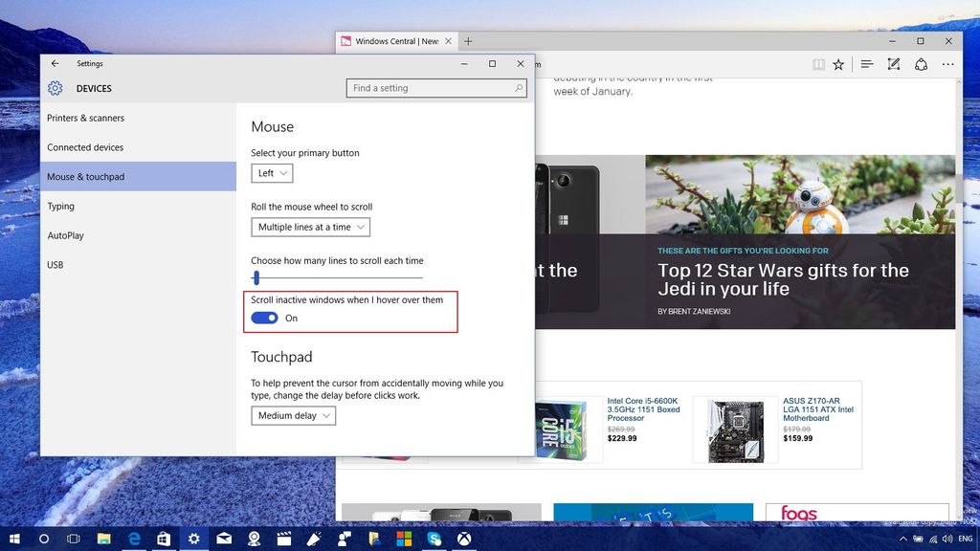Adjust the lines-to-scroll slider
Viewport: 980px width, 551px height.
pos(256,277)
